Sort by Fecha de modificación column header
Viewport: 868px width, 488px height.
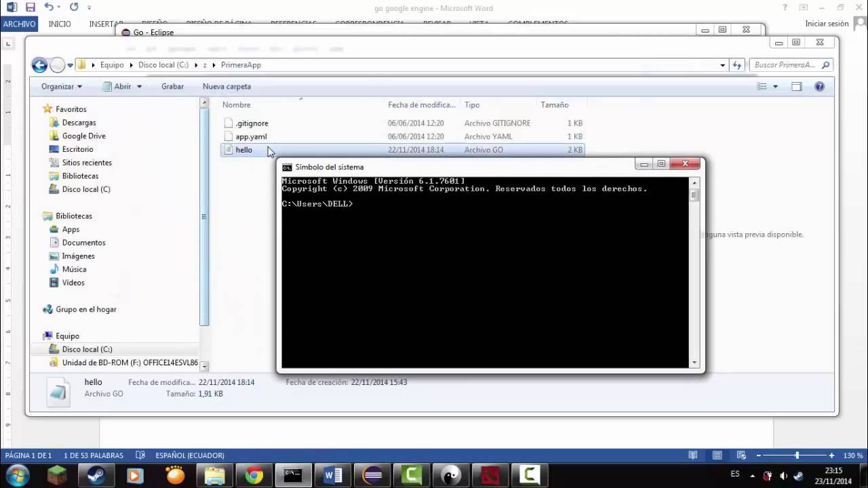tap(422, 105)
